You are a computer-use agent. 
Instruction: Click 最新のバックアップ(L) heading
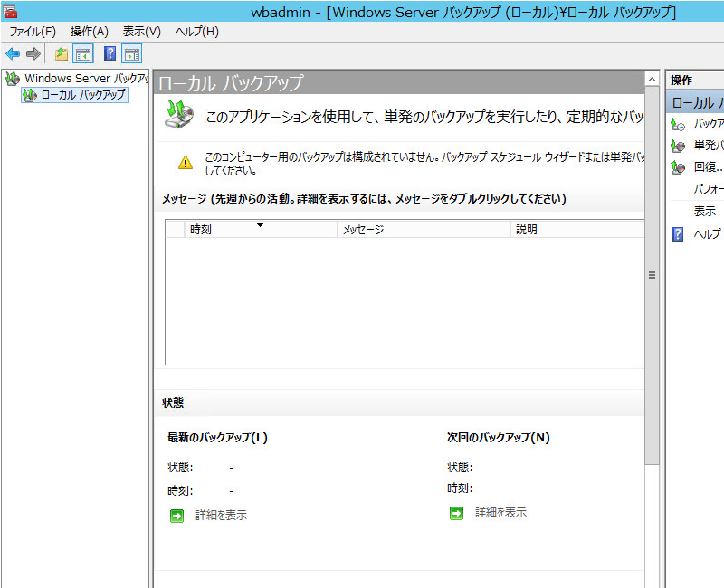click(217, 437)
